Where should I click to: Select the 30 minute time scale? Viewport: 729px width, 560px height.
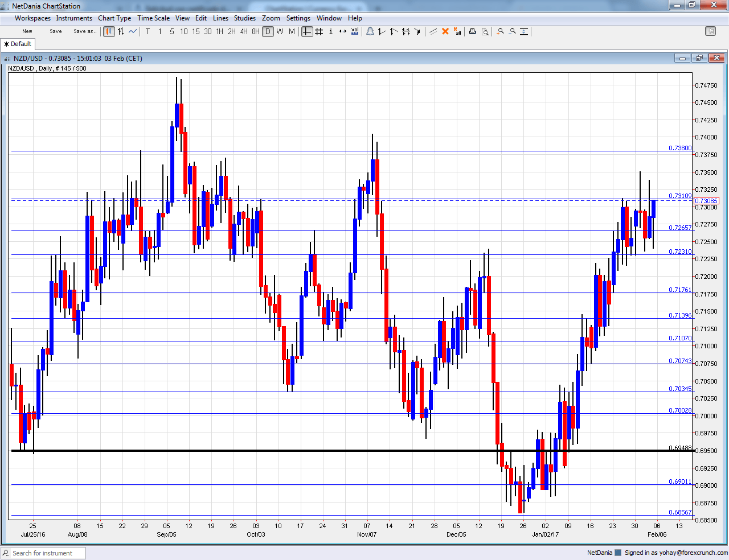[208, 31]
